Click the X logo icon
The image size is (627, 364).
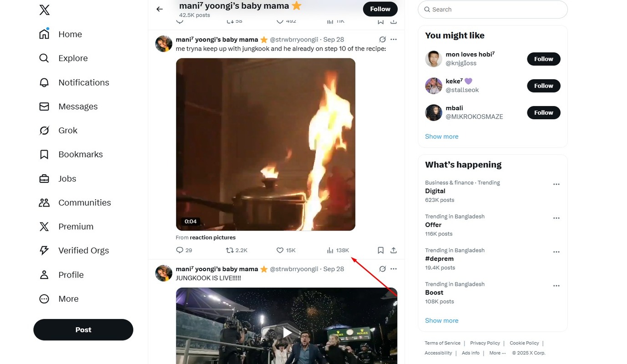coord(45,10)
